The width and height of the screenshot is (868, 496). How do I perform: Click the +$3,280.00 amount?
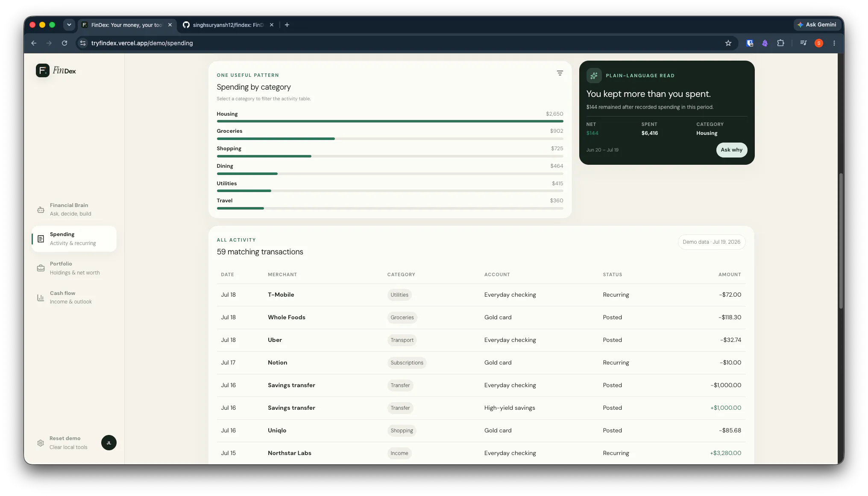click(725, 453)
